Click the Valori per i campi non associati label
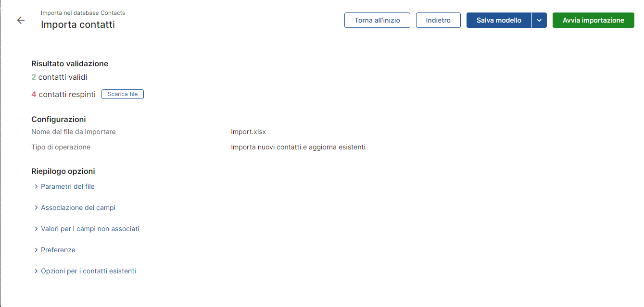The height and width of the screenshot is (307, 644). (90, 229)
